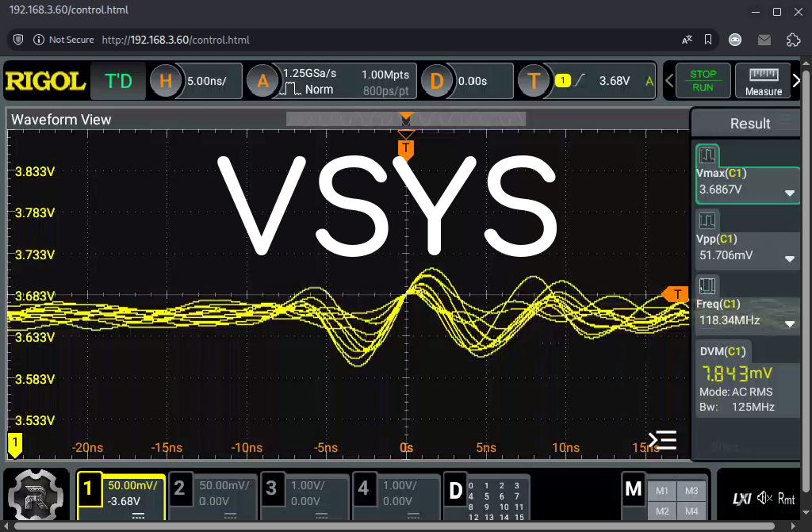The width and height of the screenshot is (812, 532).
Task: Open the browser mail envelope icon
Action: (764, 40)
